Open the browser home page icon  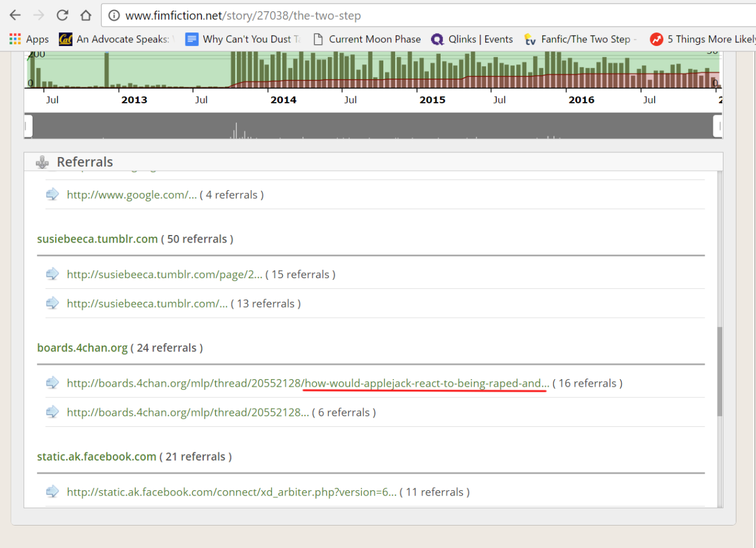pos(86,15)
